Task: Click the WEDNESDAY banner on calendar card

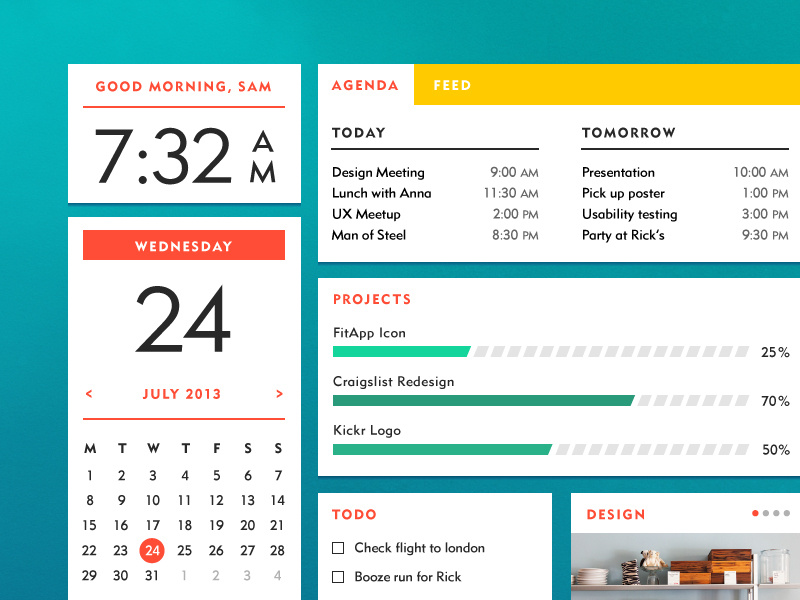Action: point(184,246)
